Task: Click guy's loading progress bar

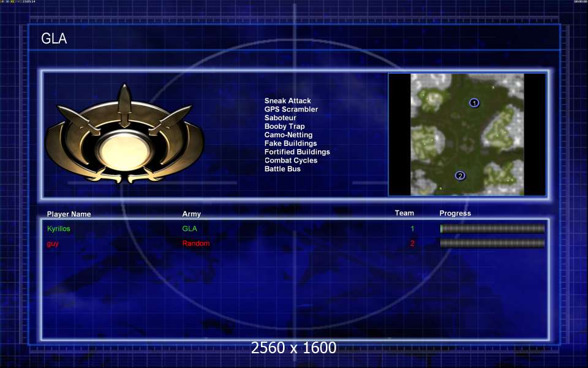Action: click(492, 243)
